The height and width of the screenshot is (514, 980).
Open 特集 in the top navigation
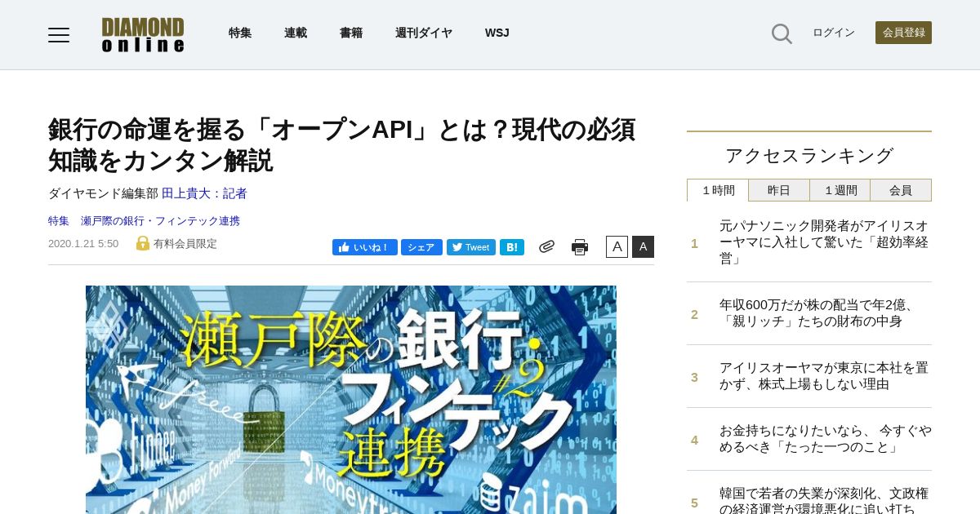pyautogui.click(x=240, y=33)
